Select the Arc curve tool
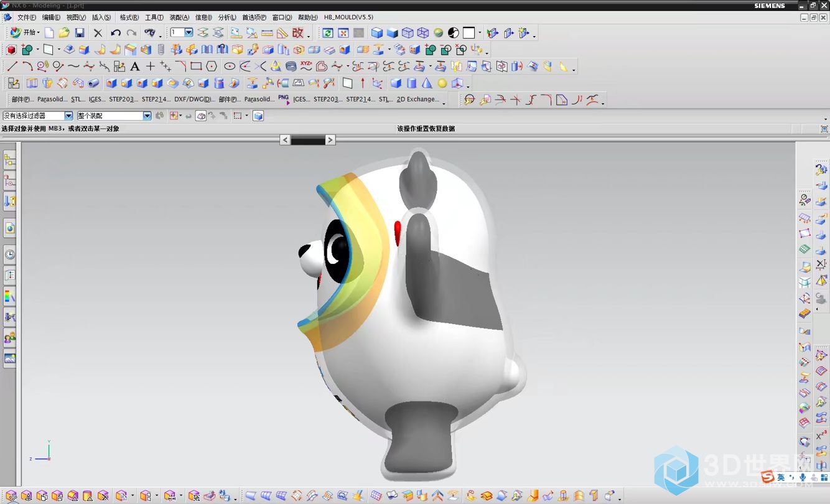The height and width of the screenshot is (504, 830). (27, 66)
